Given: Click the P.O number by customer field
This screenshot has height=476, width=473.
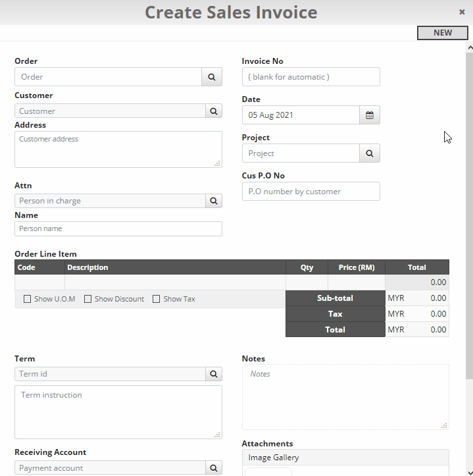Looking at the screenshot, I should 311,192.
